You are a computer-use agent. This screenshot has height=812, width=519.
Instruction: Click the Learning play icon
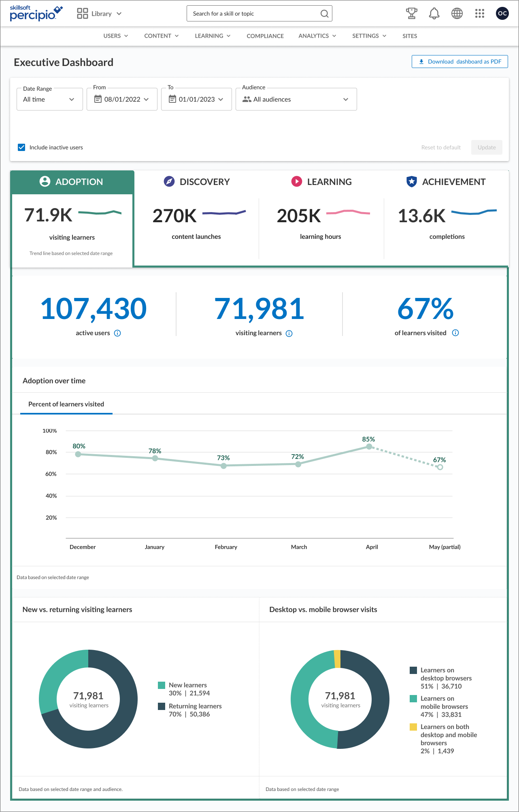[297, 181]
